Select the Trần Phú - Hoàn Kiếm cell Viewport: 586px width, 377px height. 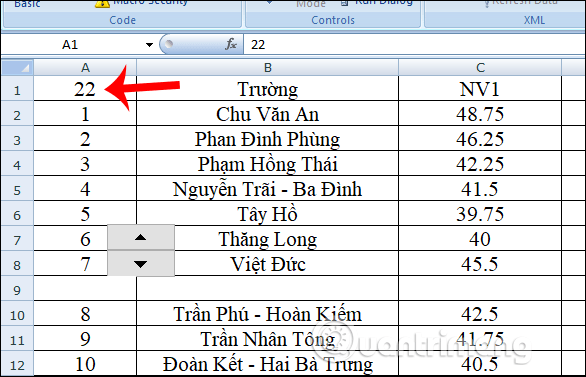click(x=268, y=314)
